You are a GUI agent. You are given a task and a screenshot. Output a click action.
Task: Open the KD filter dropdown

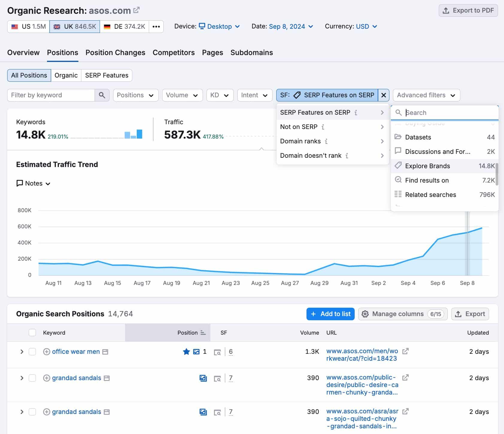point(220,95)
